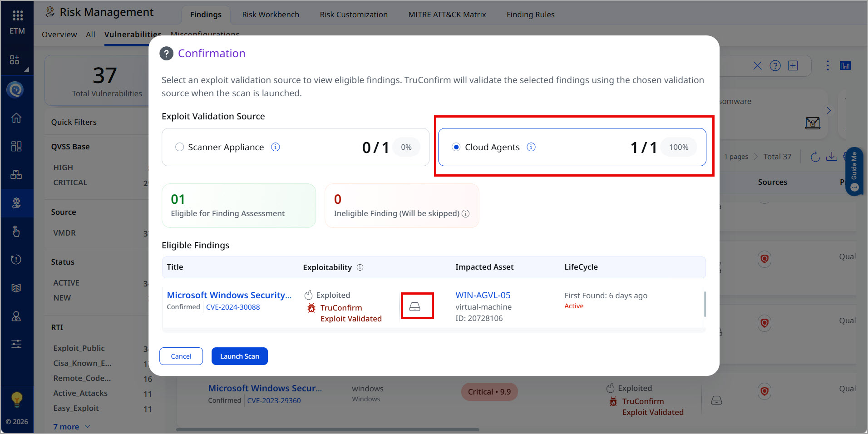
Task: Open the touch-hand remediation sidebar icon
Action: point(16,231)
